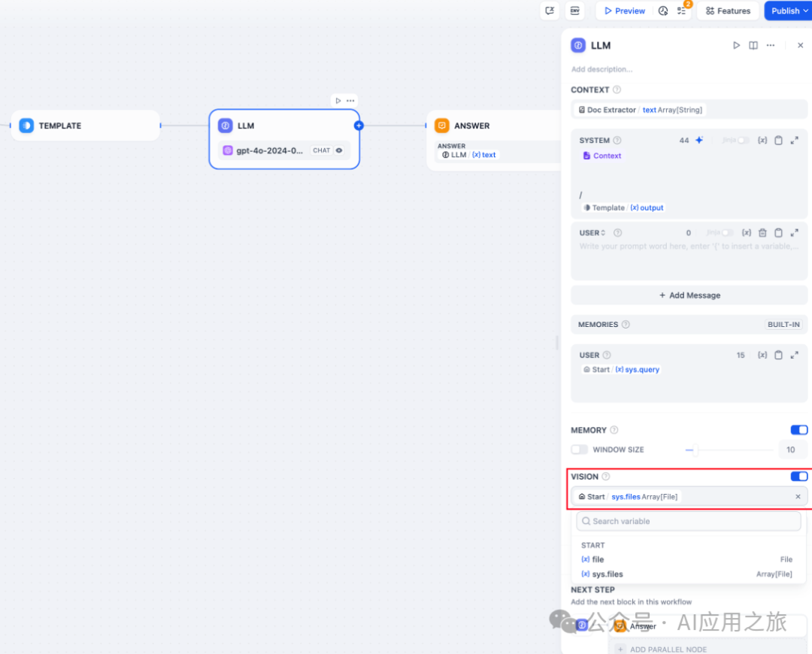Click the prompt generator sparkle icon

[x=699, y=141]
